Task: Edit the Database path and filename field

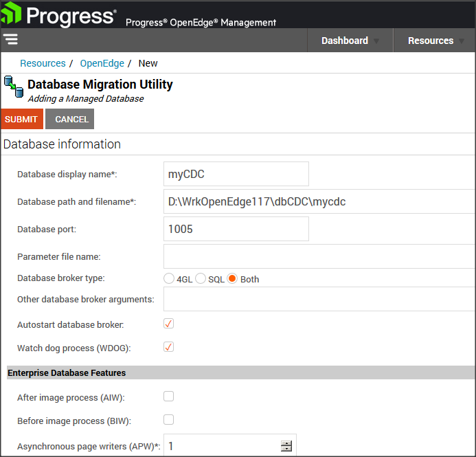Action: (x=319, y=201)
